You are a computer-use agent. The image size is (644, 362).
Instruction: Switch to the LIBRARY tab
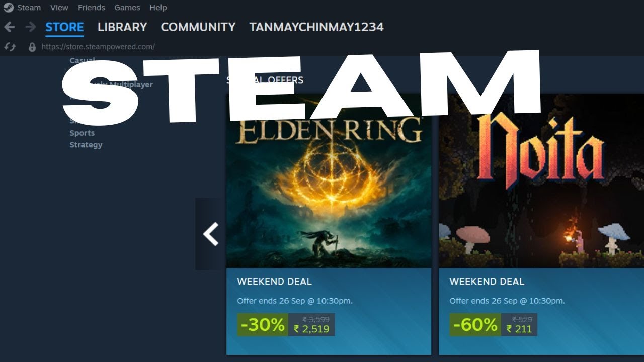tap(122, 27)
